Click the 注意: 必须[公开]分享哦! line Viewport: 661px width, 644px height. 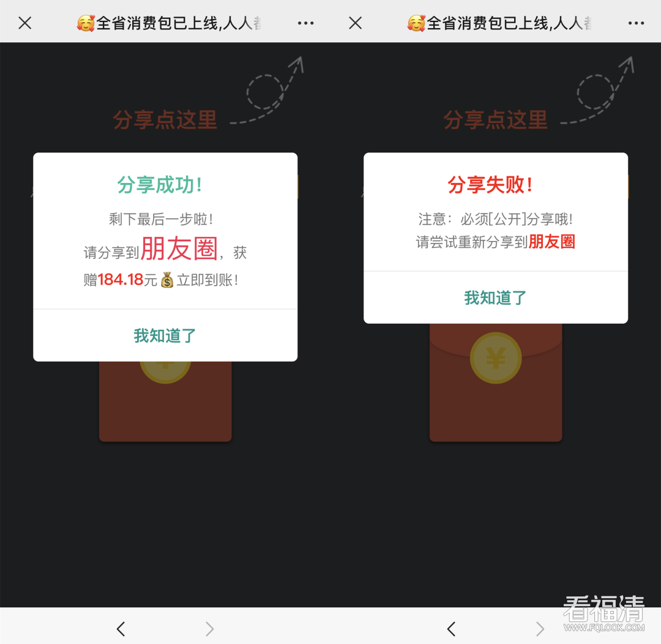click(x=495, y=219)
